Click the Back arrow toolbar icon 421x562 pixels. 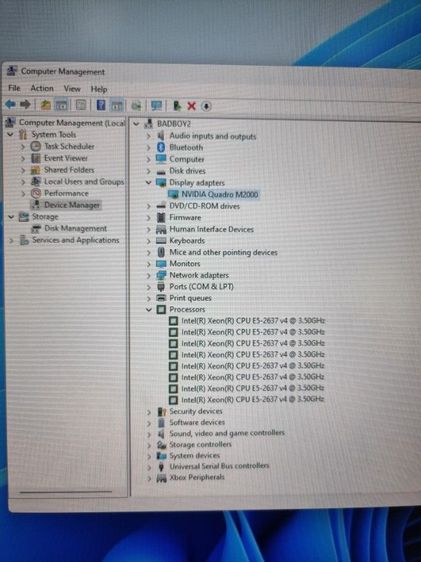pyautogui.click(x=10, y=104)
